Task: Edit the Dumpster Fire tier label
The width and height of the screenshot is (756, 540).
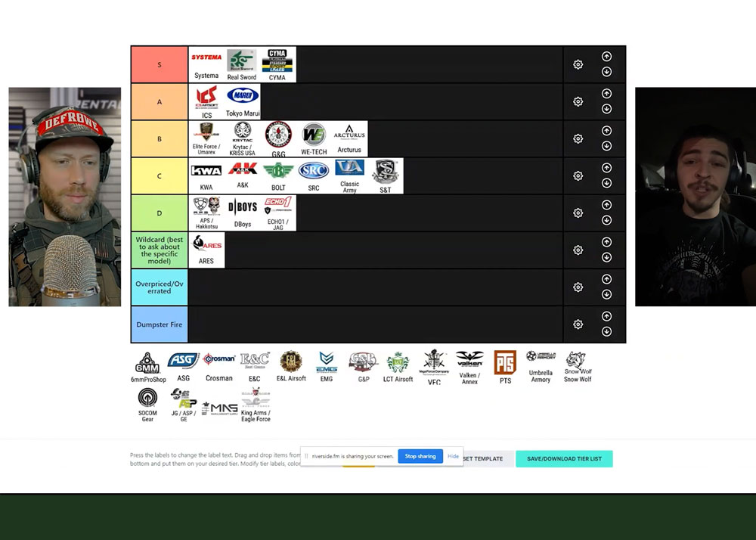Action: point(160,324)
